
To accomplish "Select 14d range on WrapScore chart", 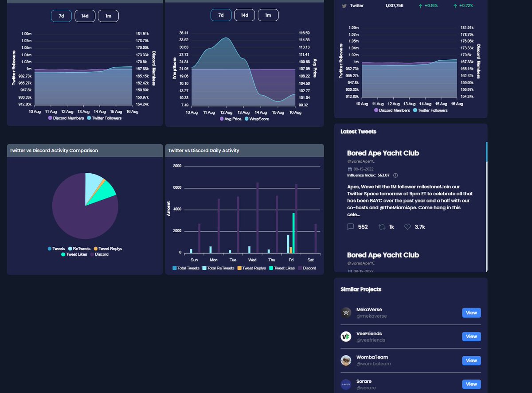I will click(x=244, y=15).
